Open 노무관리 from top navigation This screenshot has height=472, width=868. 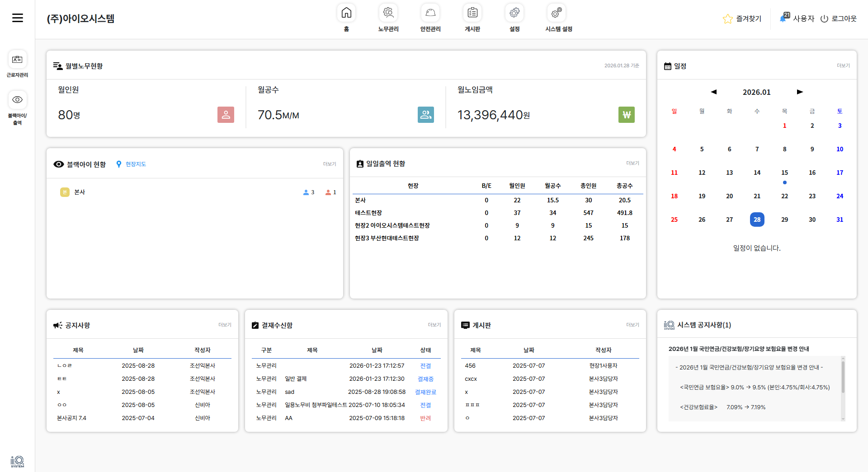pyautogui.click(x=388, y=13)
